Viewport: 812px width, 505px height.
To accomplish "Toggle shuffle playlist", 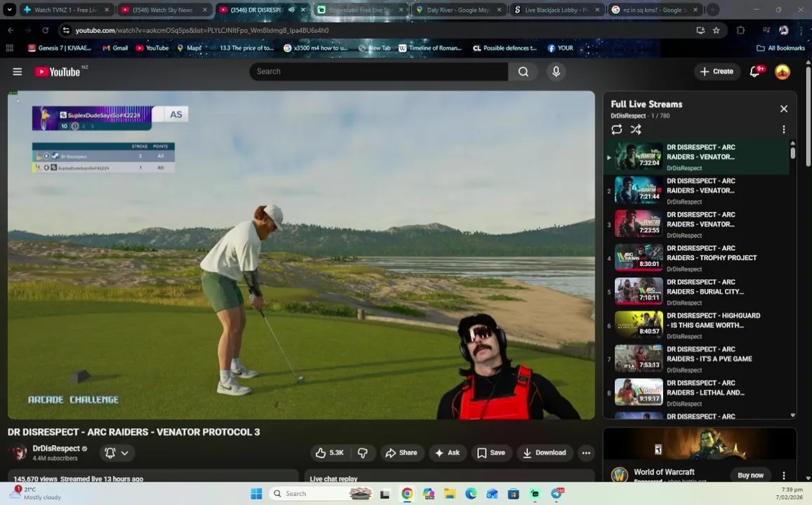I will pos(636,129).
